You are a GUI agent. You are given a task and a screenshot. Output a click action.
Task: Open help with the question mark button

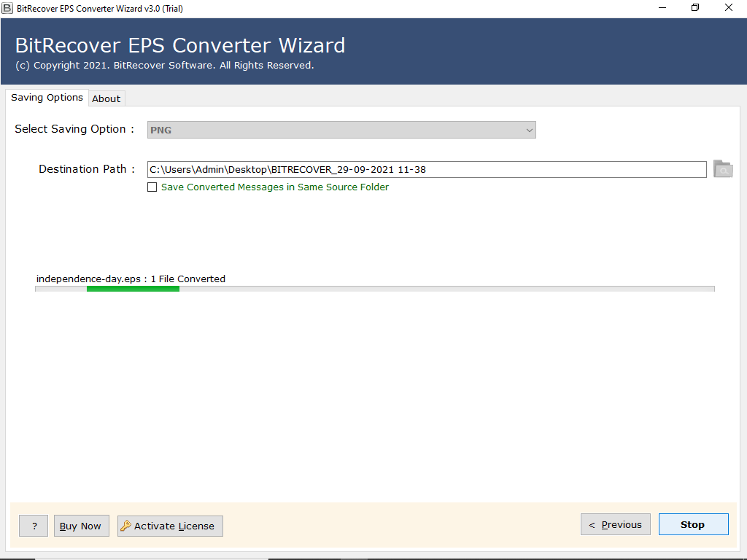tap(34, 526)
